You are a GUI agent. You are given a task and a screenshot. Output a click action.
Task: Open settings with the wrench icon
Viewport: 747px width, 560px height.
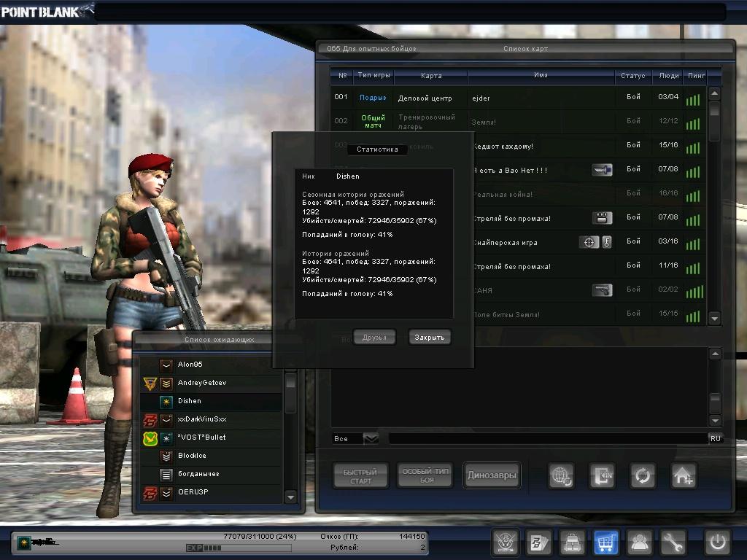pos(673,542)
